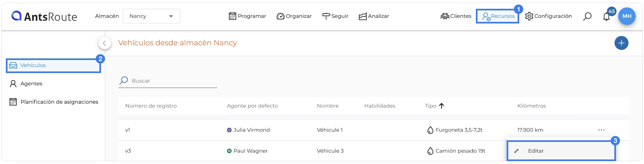Click the purple dot next to Julia Virmond

229,130
